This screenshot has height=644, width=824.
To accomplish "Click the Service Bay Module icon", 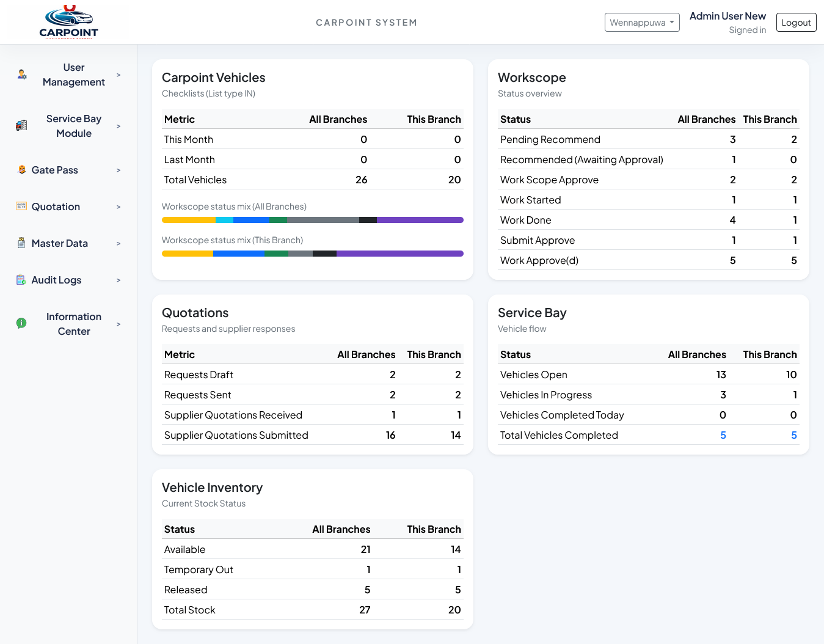I will click(21, 126).
